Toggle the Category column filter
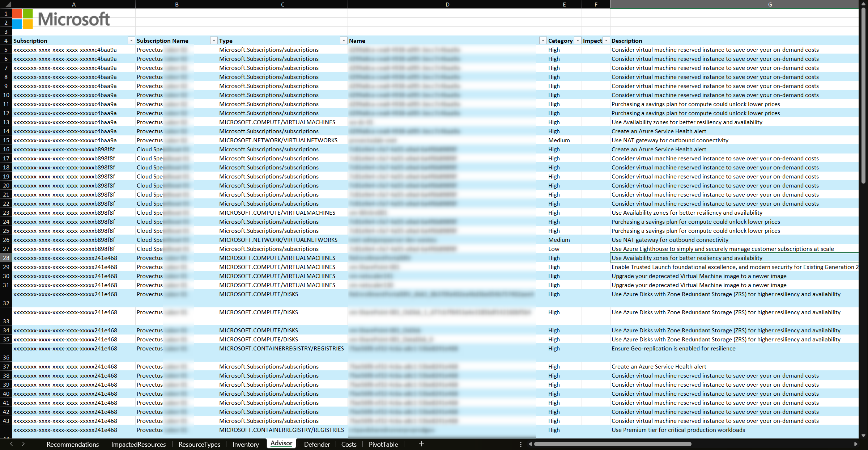 pos(575,41)
